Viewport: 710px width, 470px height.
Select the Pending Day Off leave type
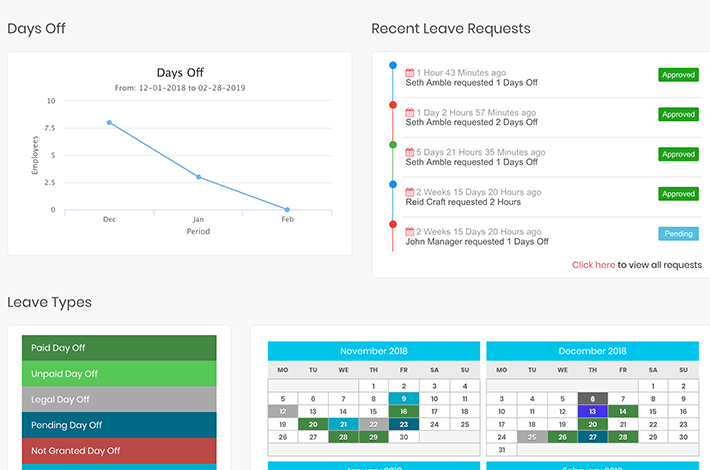tap(119, 425)
